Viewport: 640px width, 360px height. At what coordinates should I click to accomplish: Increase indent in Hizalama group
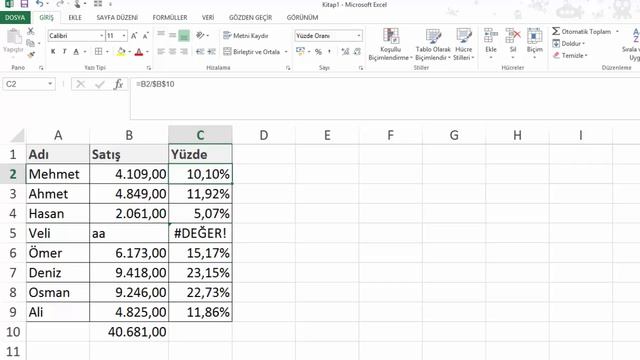click(211, 51)
